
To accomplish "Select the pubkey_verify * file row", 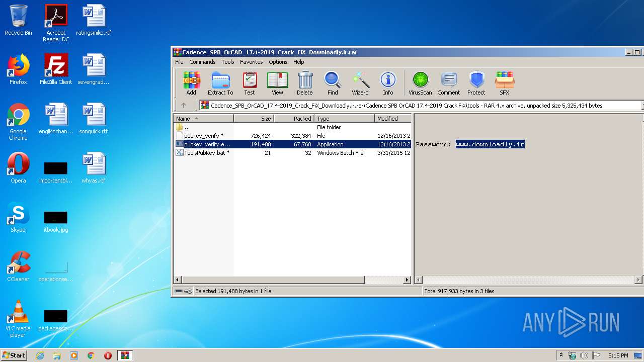I will tap(292, 136).
